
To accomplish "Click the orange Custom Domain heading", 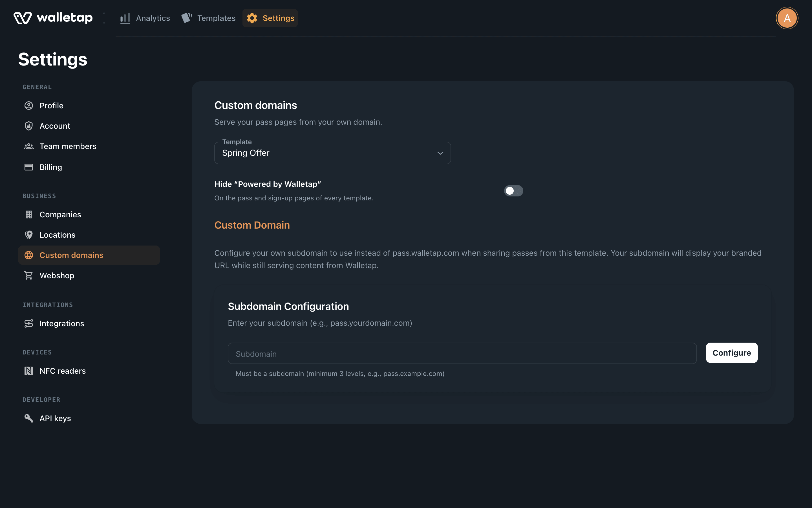I will pos(252,225).
